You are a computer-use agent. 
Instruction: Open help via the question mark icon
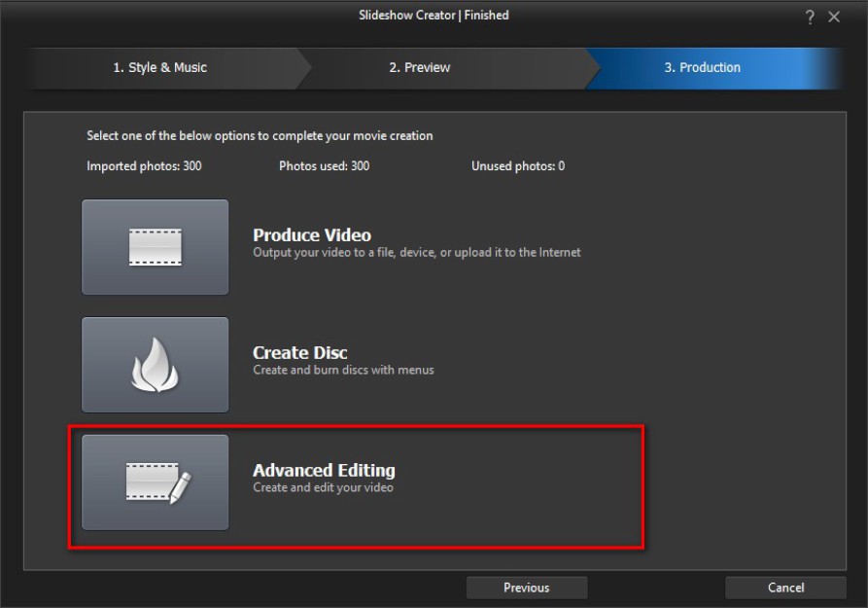click(810, 18)
